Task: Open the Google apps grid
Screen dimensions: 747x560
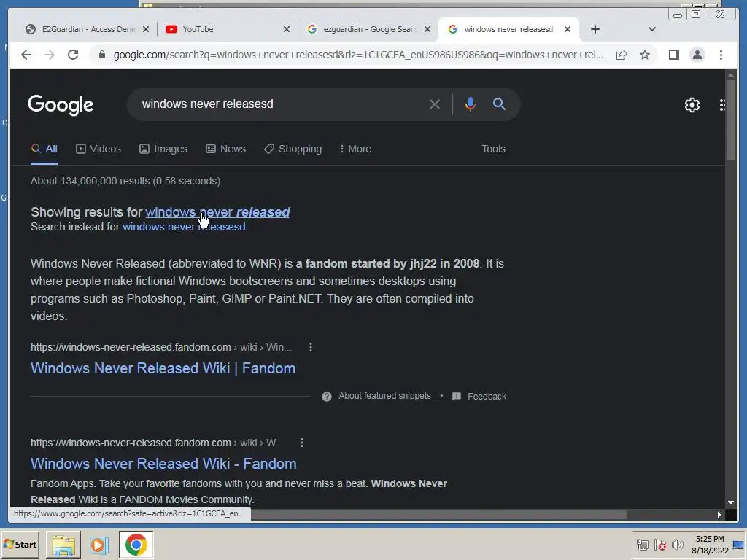Action: pyautogui.click(x=723, y=105)
